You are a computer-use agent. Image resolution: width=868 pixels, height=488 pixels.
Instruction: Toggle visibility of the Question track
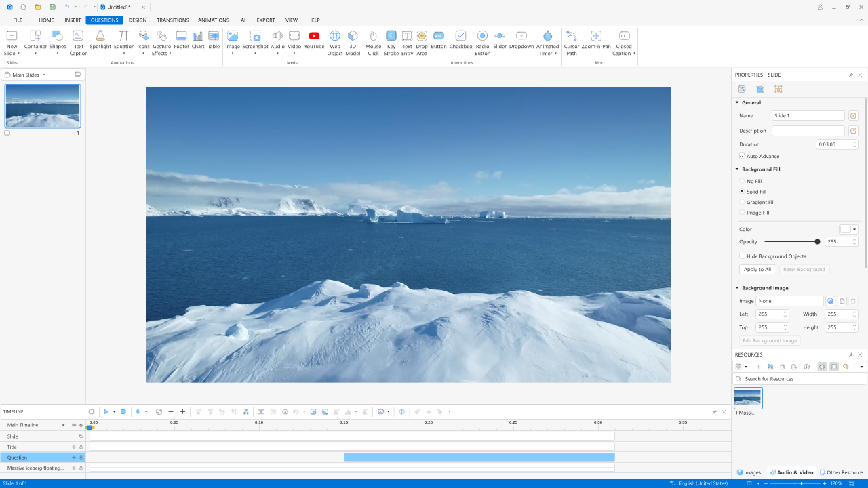[74, 457]
